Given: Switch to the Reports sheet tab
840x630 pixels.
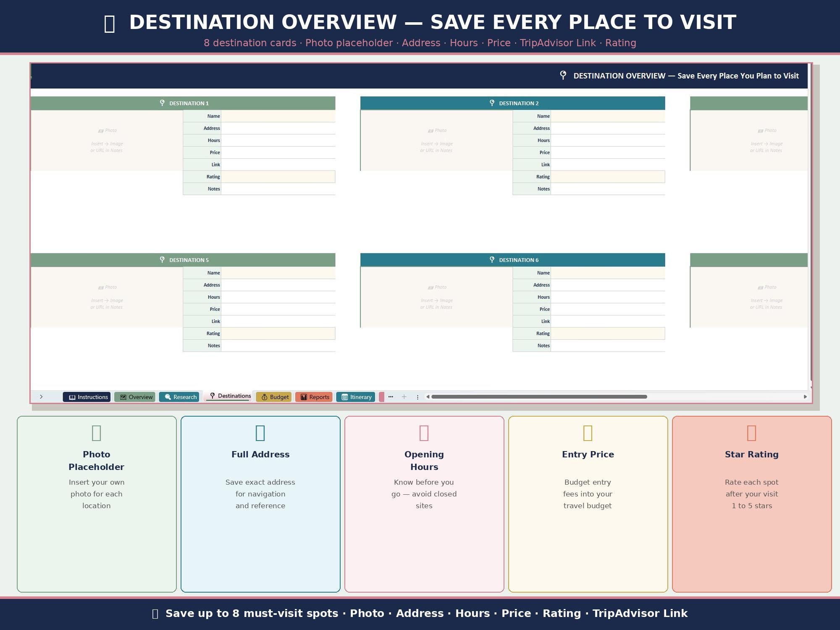Looking at the screenshot, I should click(314, 397).
